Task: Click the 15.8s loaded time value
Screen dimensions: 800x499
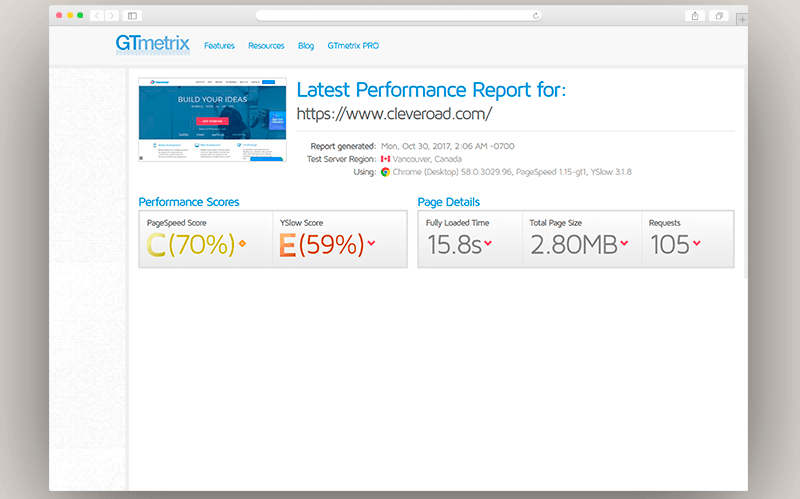Action: [x=454, y=244]
